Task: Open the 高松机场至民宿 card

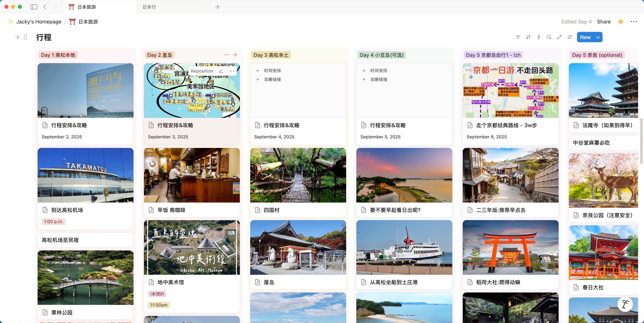Action: [x=86, y=240]
